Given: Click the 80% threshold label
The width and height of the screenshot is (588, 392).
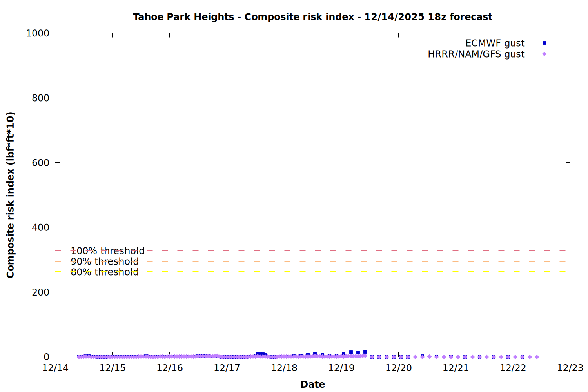Looking at the screenshot, I should tap(105, 272).
